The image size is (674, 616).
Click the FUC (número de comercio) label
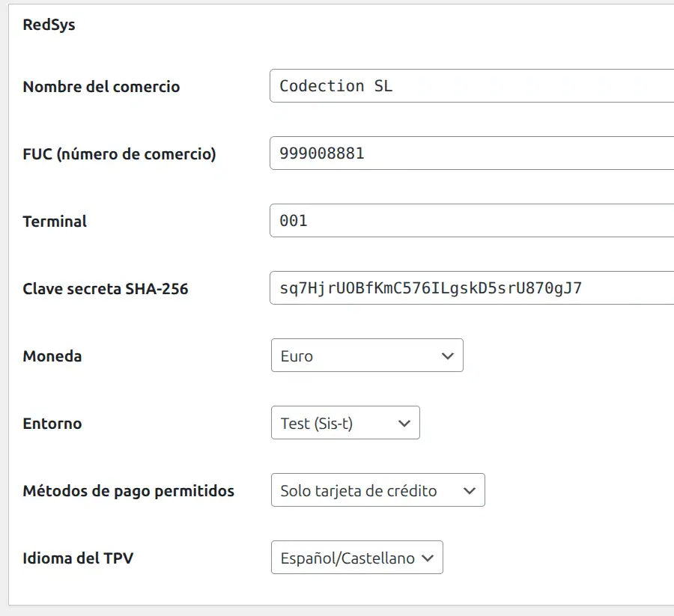[x=120, y=154]
